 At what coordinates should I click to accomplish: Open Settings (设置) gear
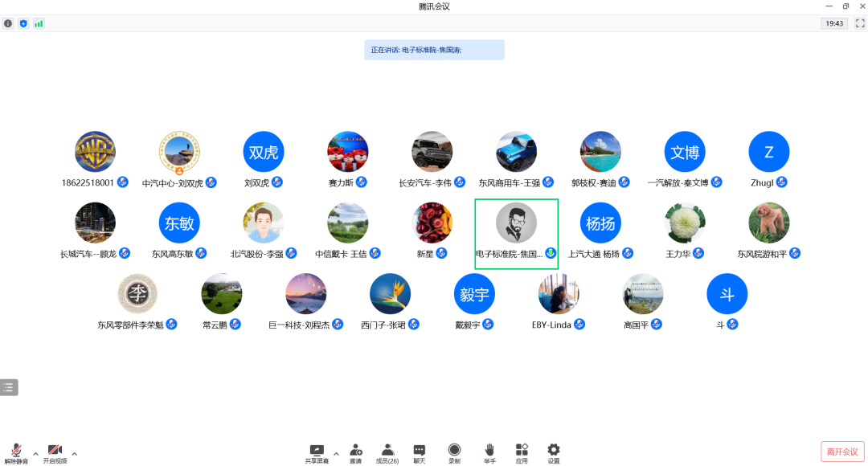(x=554, y=452)
